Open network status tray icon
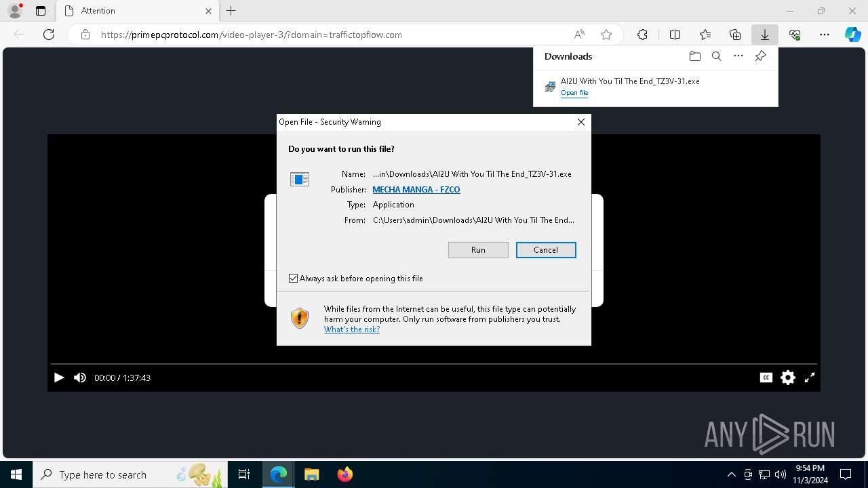Screen dimensions: 868x488 pos(764,474)
